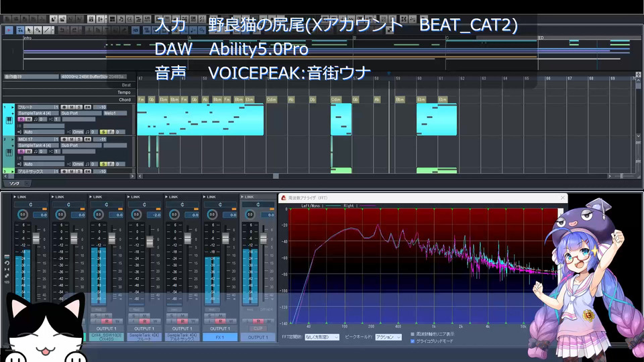Toggle pink R button on MIDI 17 track

[x=21, y=152]
